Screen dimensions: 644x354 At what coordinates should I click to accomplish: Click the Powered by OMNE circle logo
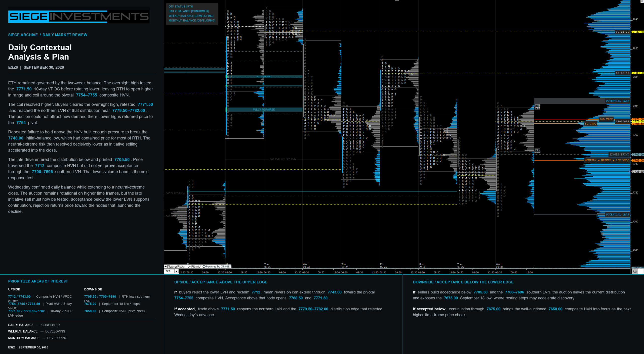click(x=204, y=267)
